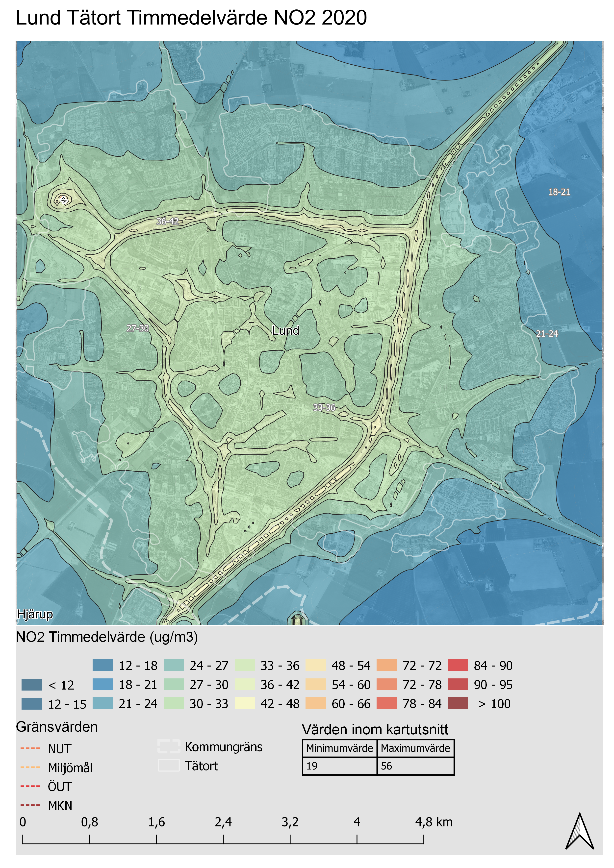Click the 21 - 24 legend swatch
The width and height of the screenshot is (614, 868).
[x=103, y=704]
